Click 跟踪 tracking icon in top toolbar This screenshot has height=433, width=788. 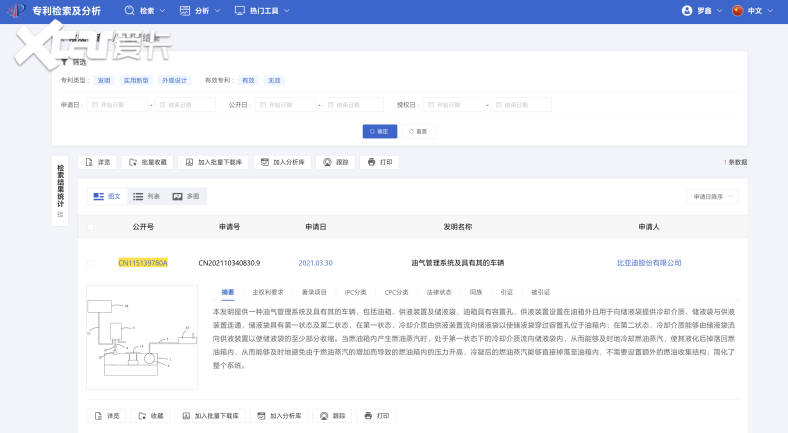coord(326,162)
